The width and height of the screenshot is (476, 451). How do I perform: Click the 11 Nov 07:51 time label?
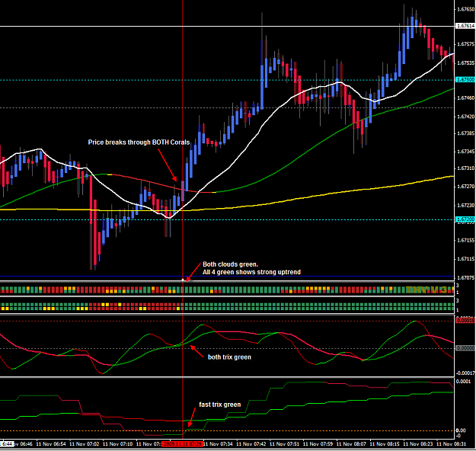[284, 444]
